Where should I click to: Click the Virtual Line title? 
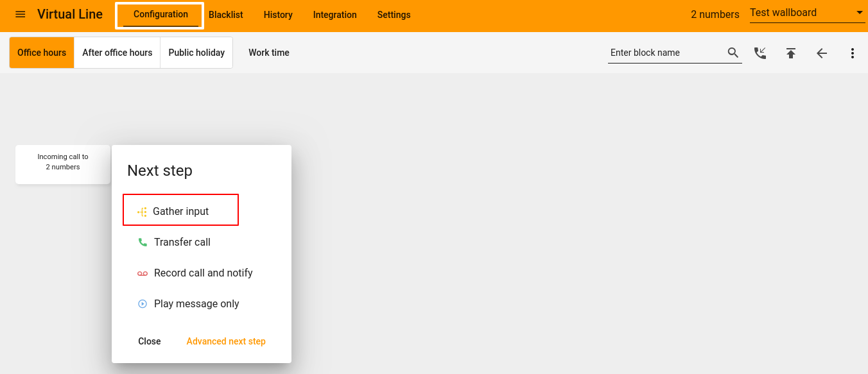point(70,14)
